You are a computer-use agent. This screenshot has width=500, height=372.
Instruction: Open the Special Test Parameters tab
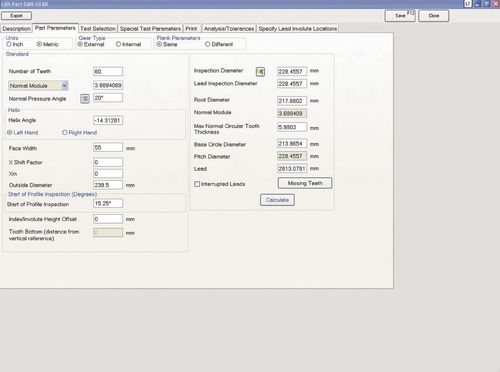pos(150,29)
